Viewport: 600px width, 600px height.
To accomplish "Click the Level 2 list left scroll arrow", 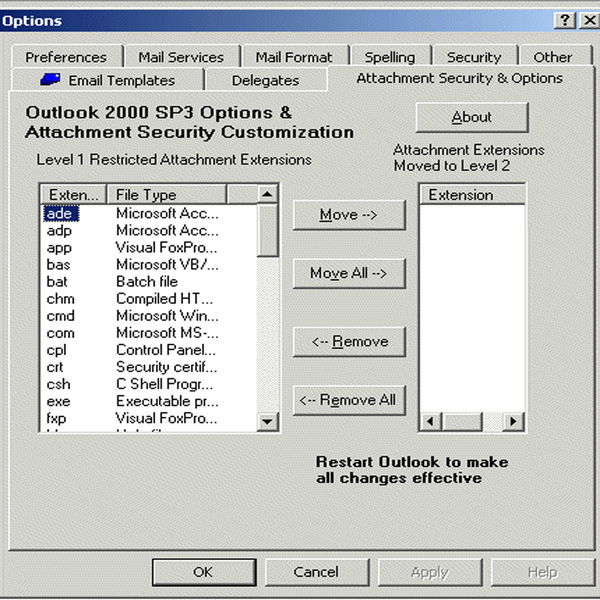I will (430, 422).
